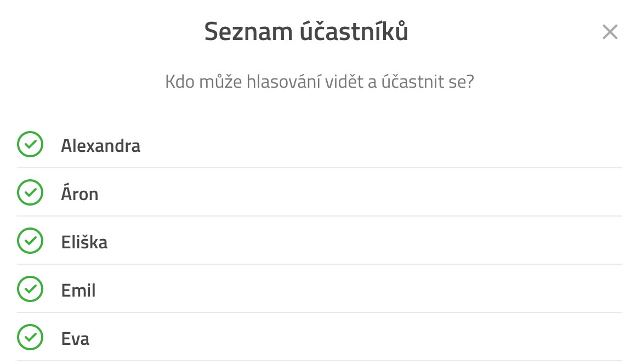Click the word účastníků in the title
The width and height of the screenshot is (637, 364).
[354, 31]
